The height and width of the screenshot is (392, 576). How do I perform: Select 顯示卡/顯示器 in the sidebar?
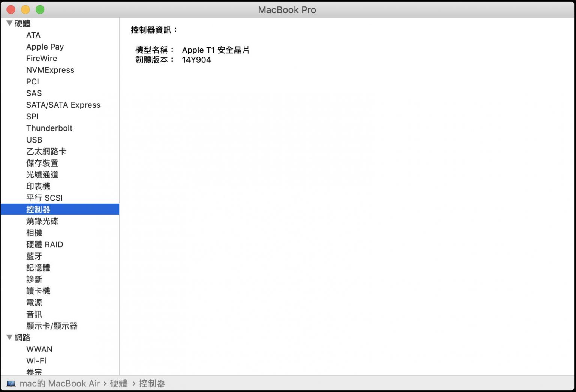pyautogui.click(x=51, y=326)
